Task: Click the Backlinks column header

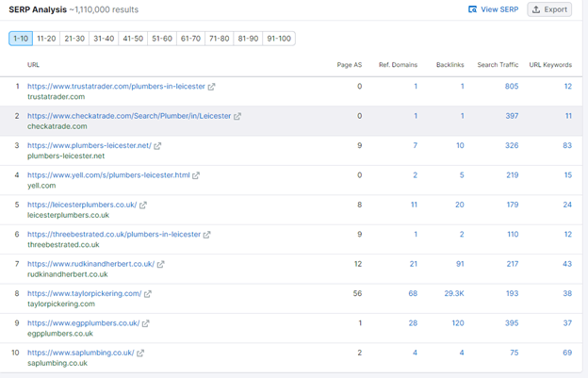Action: (450, 65)
